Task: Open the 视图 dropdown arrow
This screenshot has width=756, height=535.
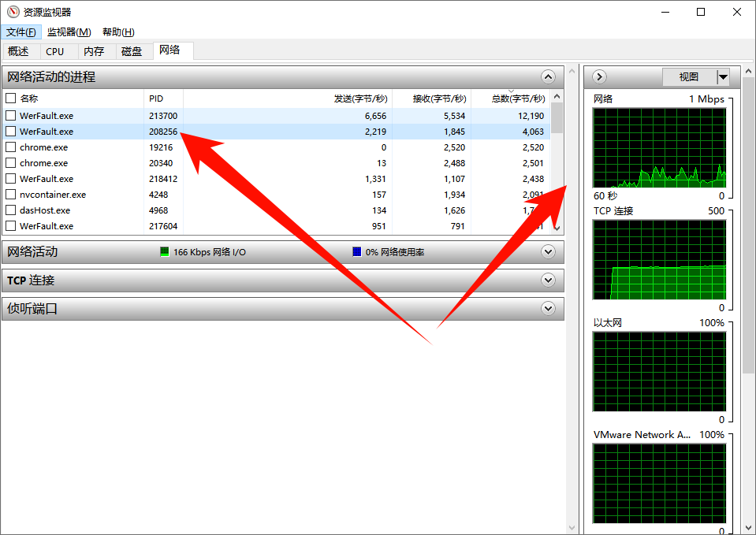Action: click(x=723, y=76)
